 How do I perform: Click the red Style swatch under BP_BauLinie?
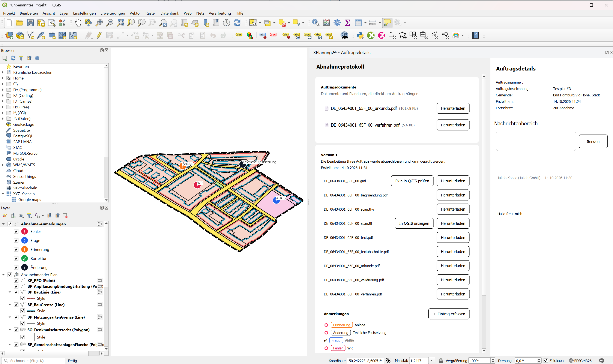(x=31, y=298)
